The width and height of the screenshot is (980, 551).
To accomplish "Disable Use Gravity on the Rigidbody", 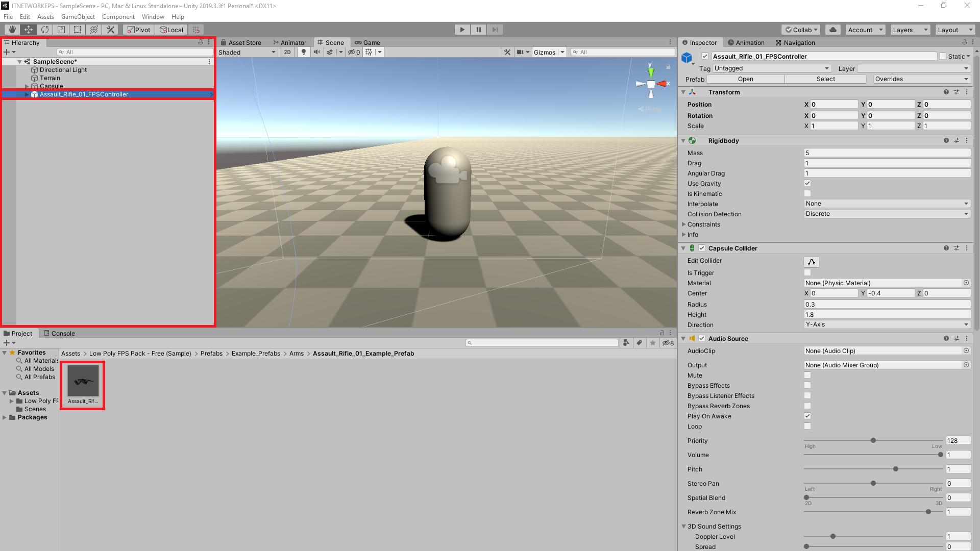I will click(x=807, y=183).
